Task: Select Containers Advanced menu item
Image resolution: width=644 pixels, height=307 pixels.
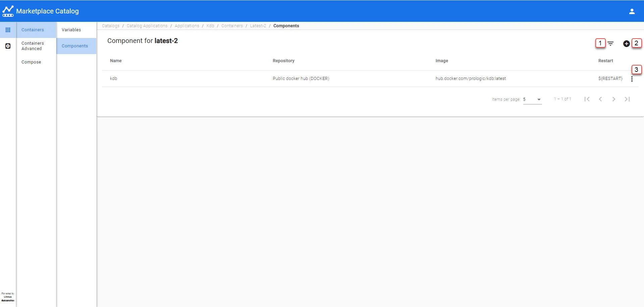Action: click(36, 46)
